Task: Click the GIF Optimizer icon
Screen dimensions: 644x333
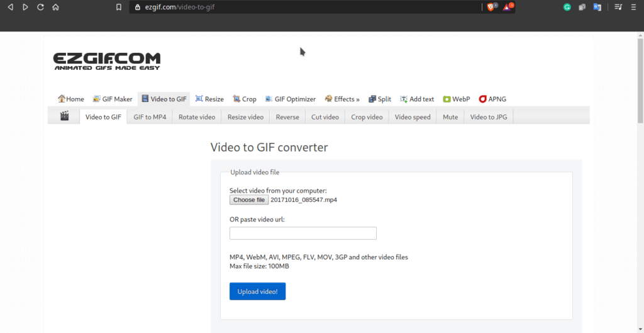Action: click(x=269, y=99)
